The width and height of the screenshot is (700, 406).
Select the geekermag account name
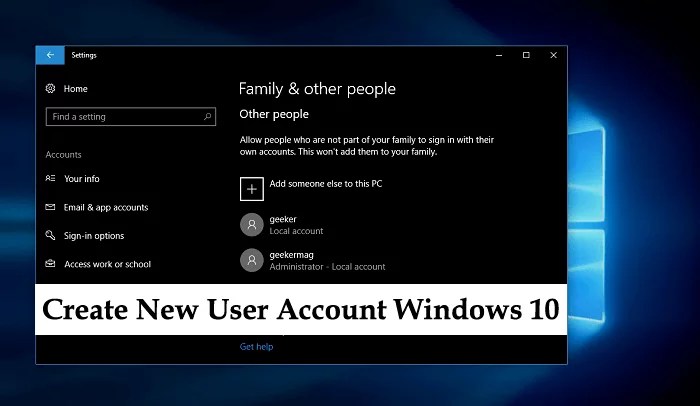(292, 255)
